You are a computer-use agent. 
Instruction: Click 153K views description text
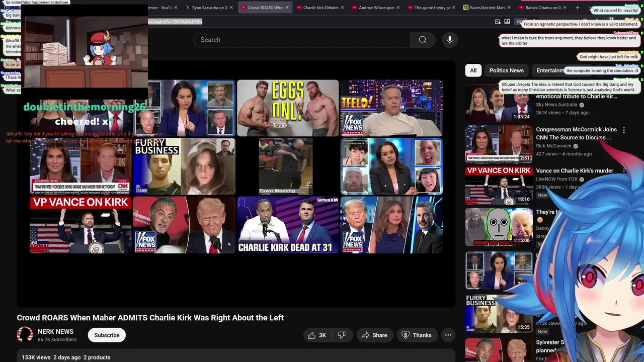(36, 357)
